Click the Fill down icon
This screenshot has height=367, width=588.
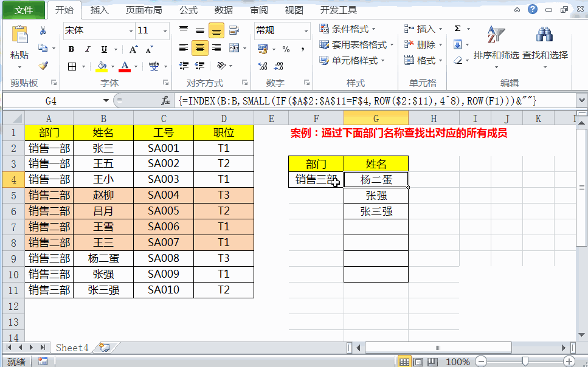coord(457,44)
